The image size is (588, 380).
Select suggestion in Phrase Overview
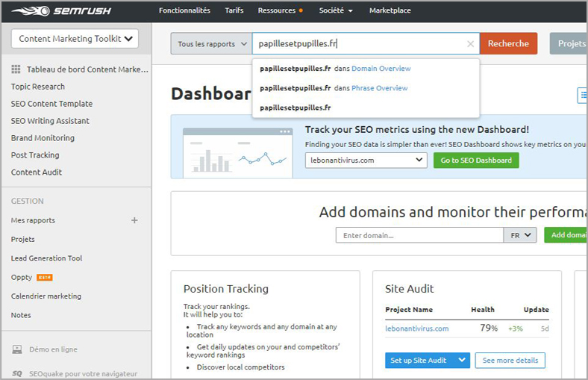[x=366, y=88]
